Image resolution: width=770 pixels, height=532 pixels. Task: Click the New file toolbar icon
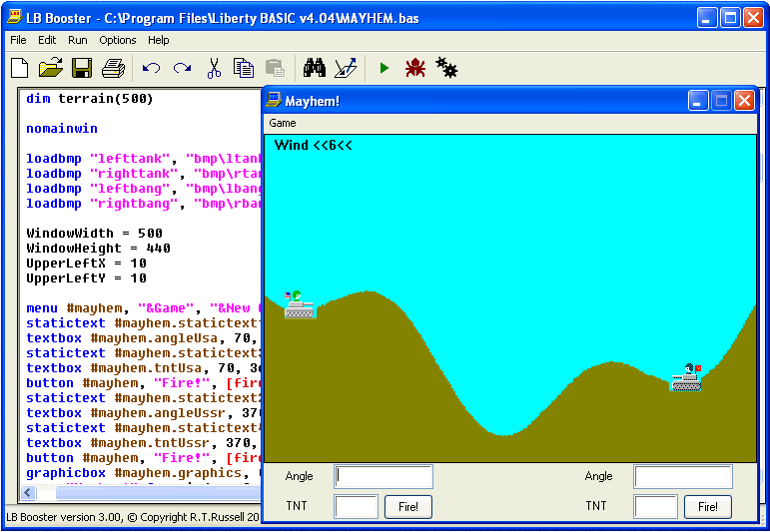coord(19,68)
